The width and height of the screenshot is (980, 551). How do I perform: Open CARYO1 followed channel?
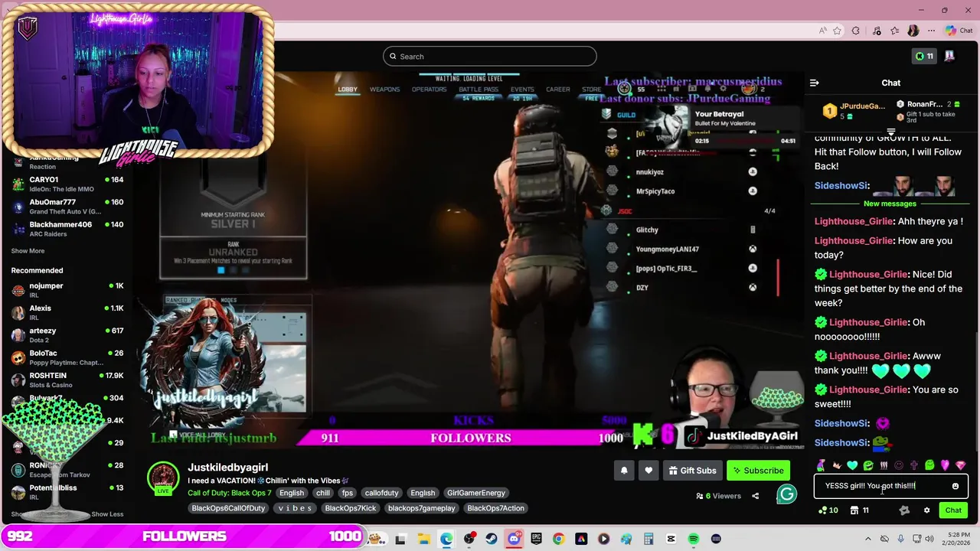point(67,184)
